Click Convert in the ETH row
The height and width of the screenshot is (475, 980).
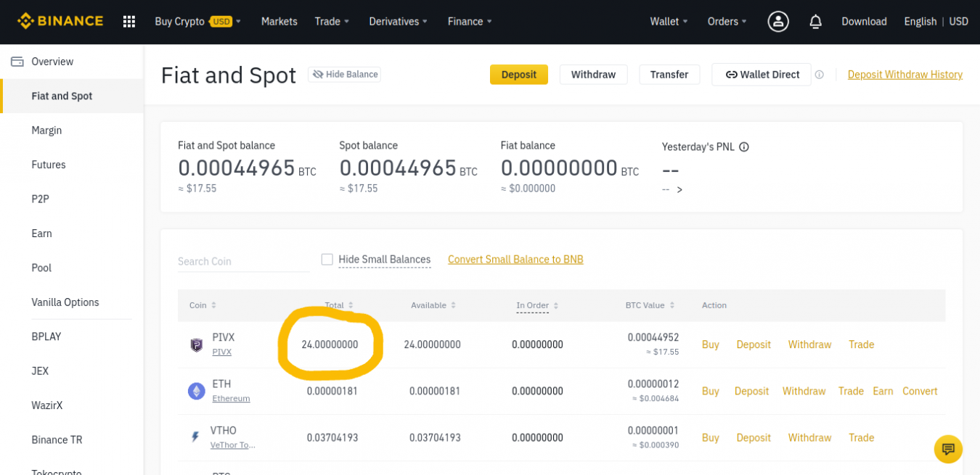(x=920, y=391)
